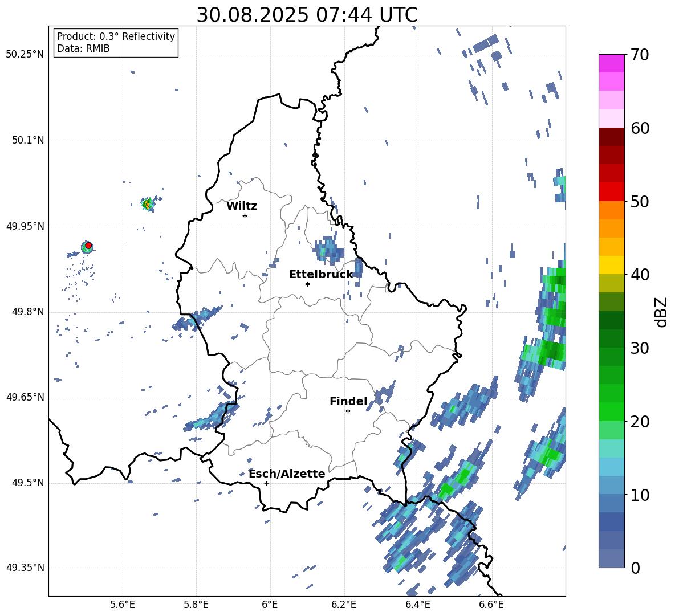Click the small intense echo west of Wiltz
The image size is (675, 616).
pos(148,203)
